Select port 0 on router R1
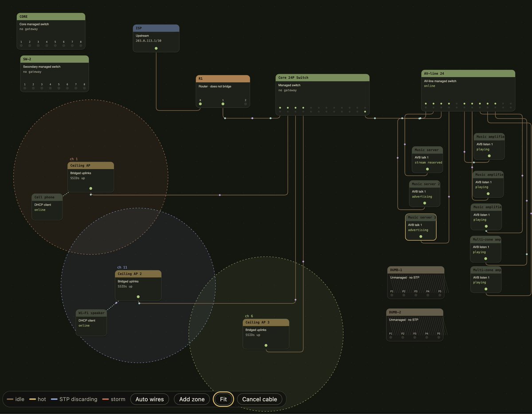This screenshot has height=414, width=532. coord(200,104)
